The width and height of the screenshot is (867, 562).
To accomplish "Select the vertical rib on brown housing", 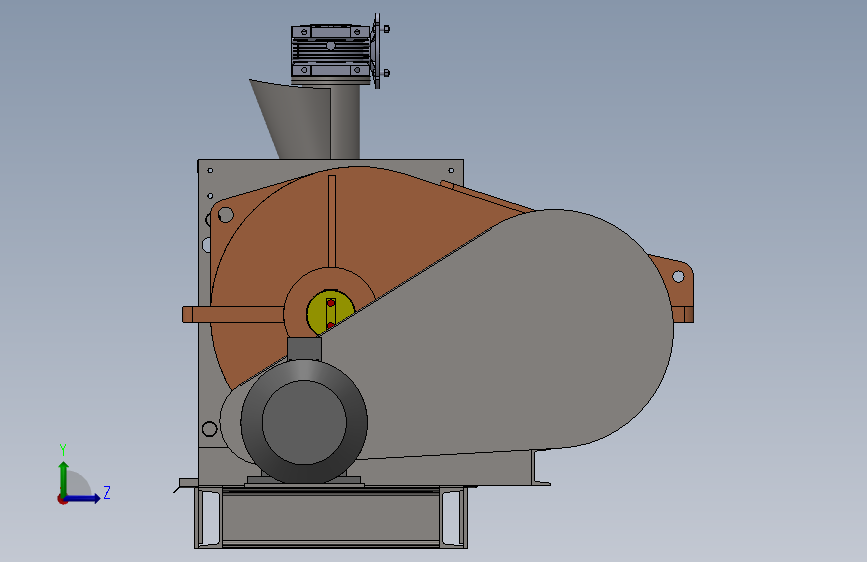I will tap(332, 221).
